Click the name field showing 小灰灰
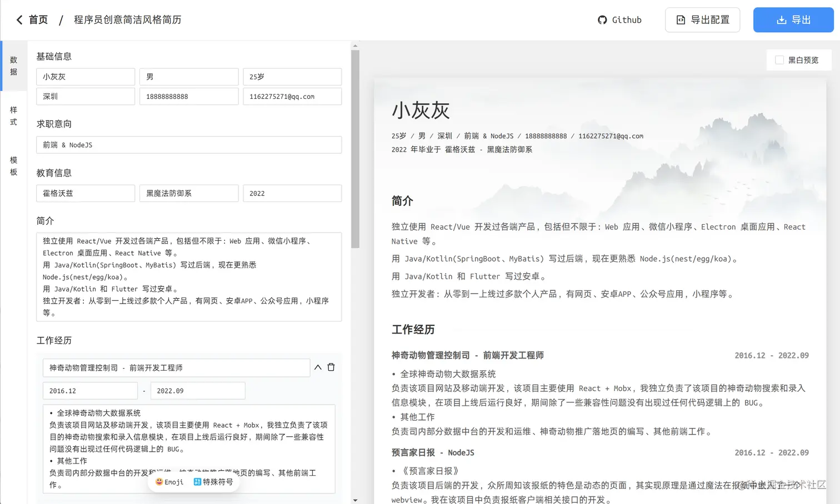 coord(85,77)
